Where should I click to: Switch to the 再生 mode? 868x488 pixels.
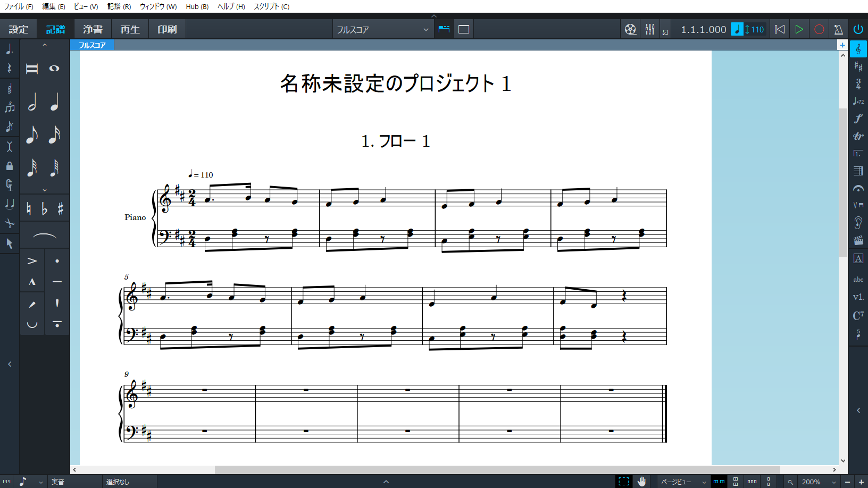130,29
